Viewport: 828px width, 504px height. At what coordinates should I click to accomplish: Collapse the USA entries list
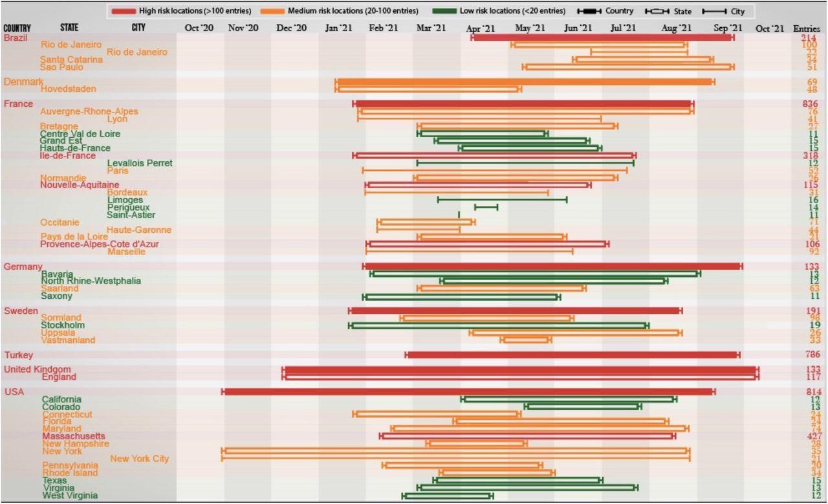click(x=13, y=391)
